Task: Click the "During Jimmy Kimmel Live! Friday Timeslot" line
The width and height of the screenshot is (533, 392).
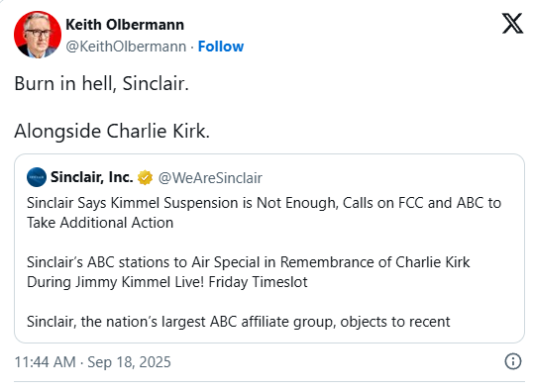Action: coord(166,282)
